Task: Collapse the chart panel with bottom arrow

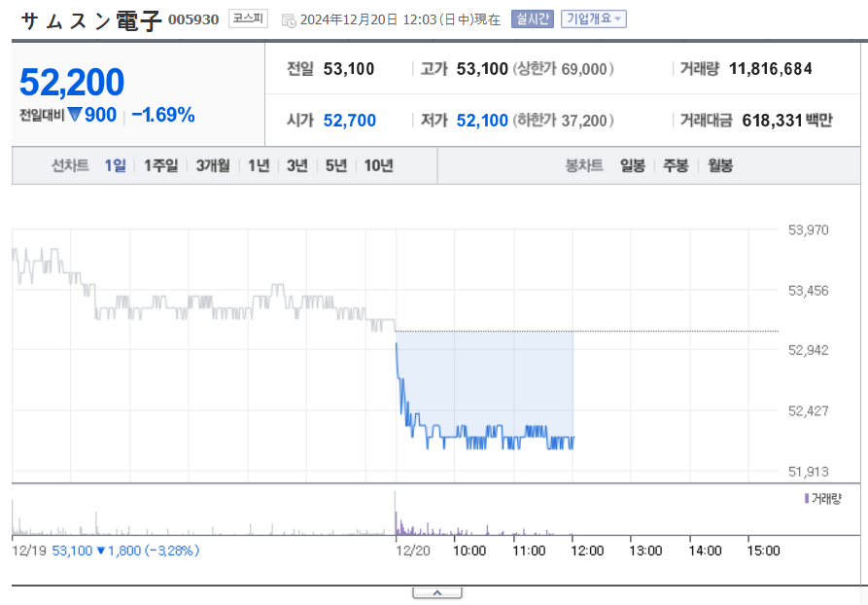Action: tap(436, 592)
